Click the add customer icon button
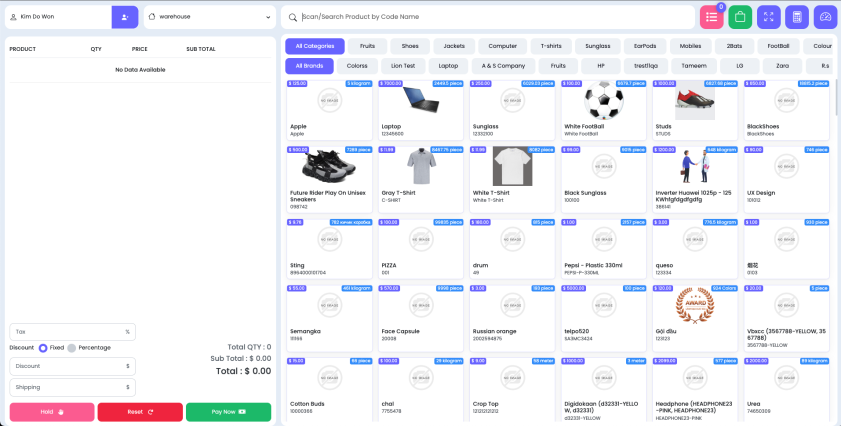Screen dimensions: 841x426 (x=125, y=17)
